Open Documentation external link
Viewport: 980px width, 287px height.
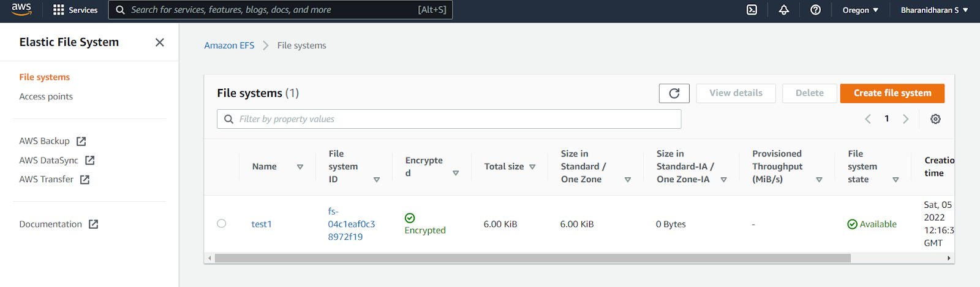pos(59,224)
